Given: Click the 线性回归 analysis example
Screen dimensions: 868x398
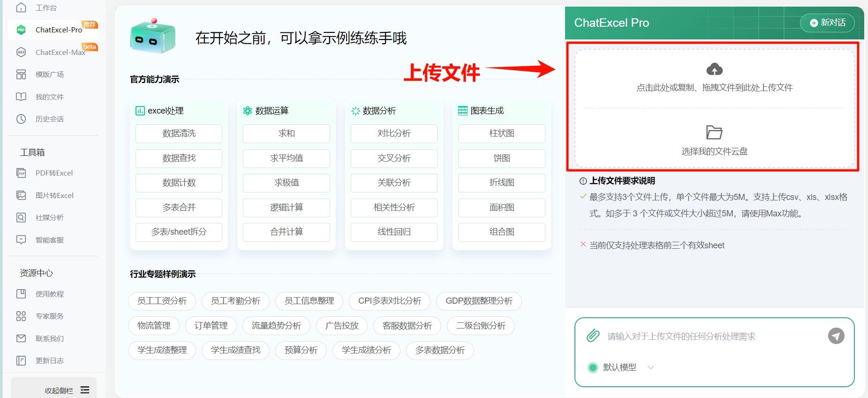Looking at the screenshot, I should (394, 232).
